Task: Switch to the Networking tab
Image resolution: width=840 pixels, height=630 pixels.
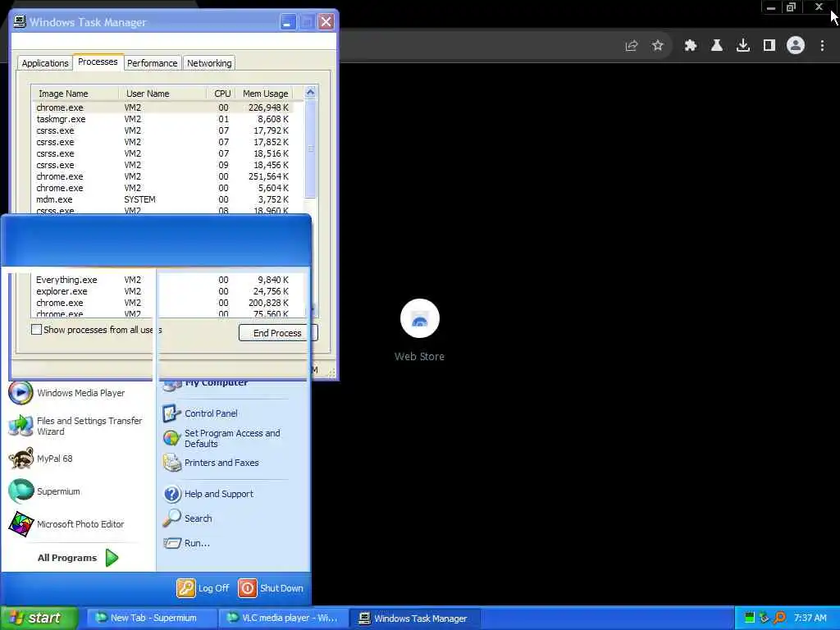Action: [209, 63]
